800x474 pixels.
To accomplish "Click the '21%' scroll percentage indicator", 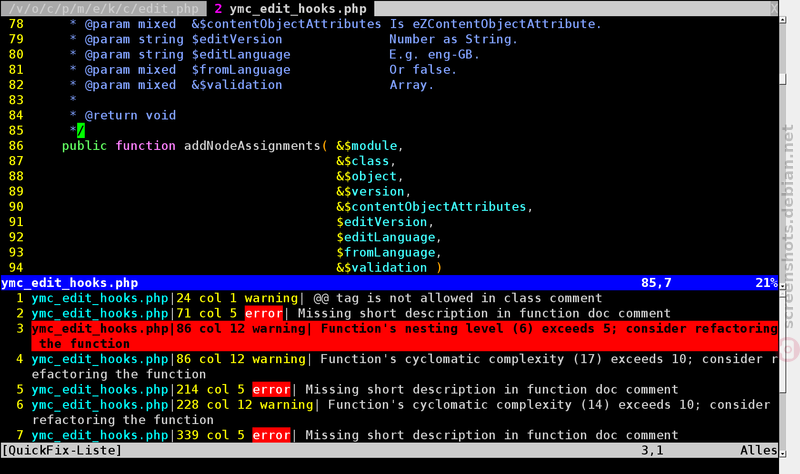I will click(766, 283).
